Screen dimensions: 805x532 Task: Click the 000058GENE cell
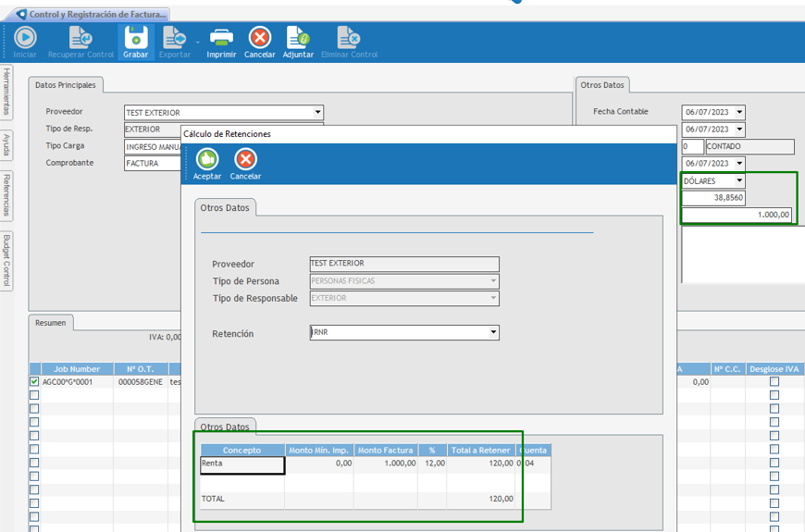pos(141,382)
